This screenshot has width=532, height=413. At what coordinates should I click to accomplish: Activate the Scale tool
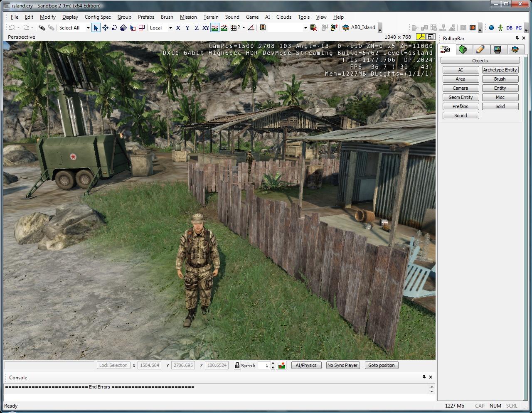click(x=123, y=28)
